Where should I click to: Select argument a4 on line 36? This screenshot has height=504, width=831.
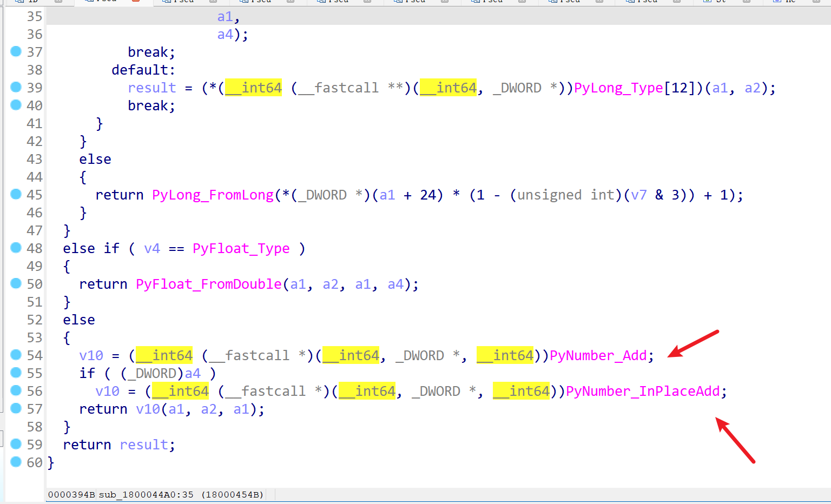tap(225, 34)
